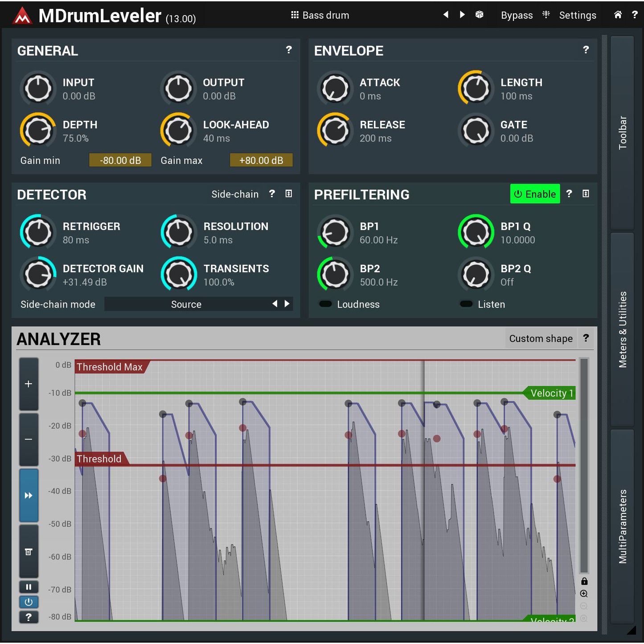Navigate to the previous preset arrow
Screen dimensions: 644x644
(446, 15)
